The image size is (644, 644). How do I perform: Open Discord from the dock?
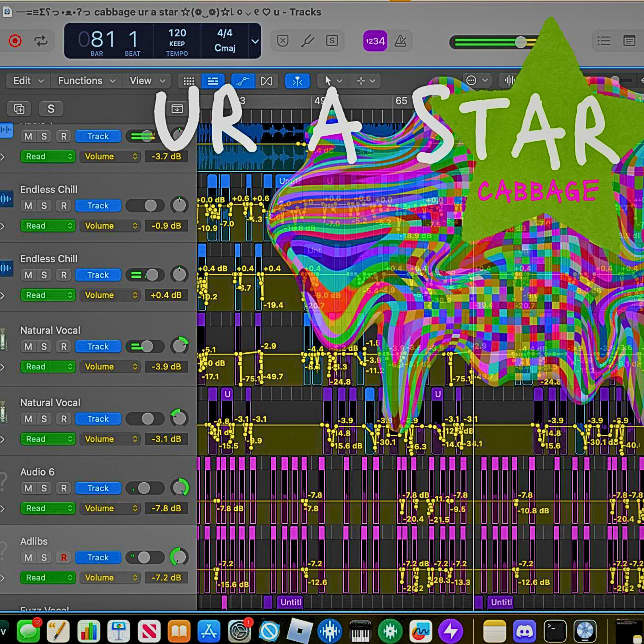524,631
